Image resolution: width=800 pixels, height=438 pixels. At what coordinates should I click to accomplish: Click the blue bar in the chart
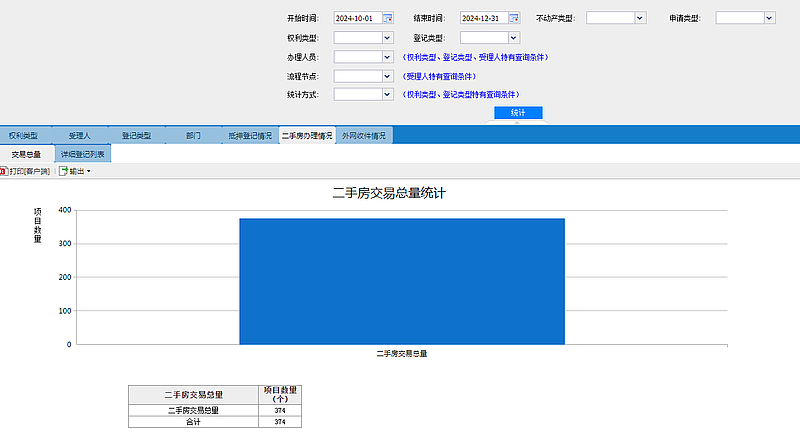pyautogui.click(x=402, y=281)
